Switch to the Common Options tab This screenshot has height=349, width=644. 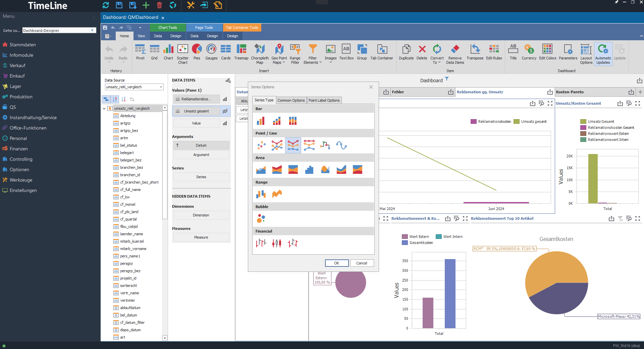pyautogui.click(x=291, y=100)
